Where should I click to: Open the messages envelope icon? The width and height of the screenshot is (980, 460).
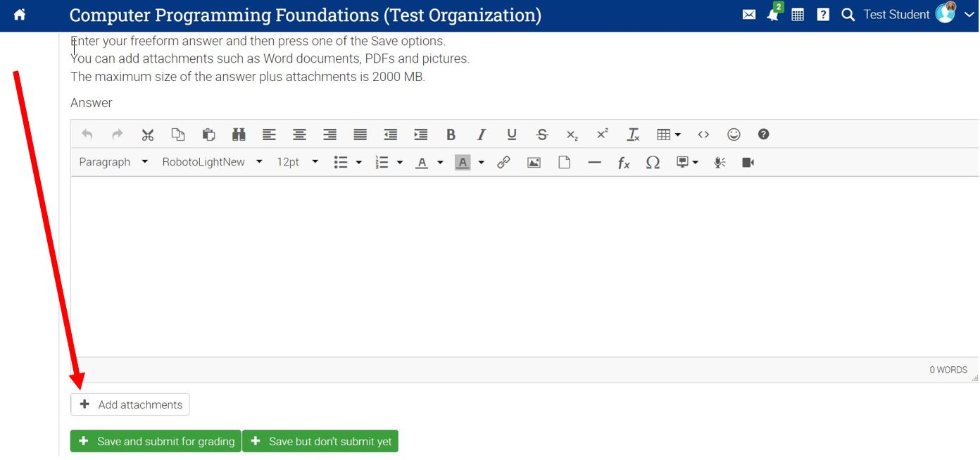[749, 15]
